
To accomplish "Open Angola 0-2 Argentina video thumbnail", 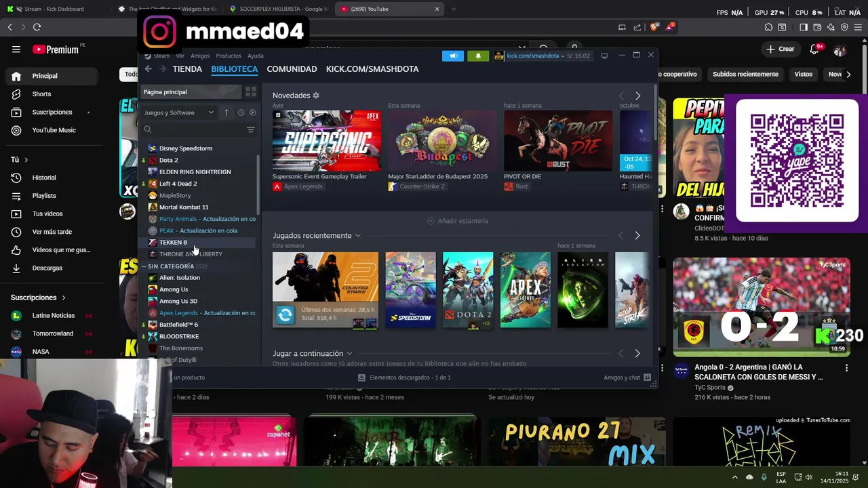I will pyautogui.click(x=761, y=307).
